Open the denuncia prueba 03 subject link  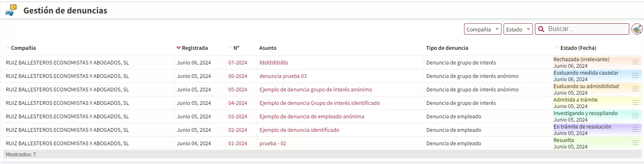283,76
